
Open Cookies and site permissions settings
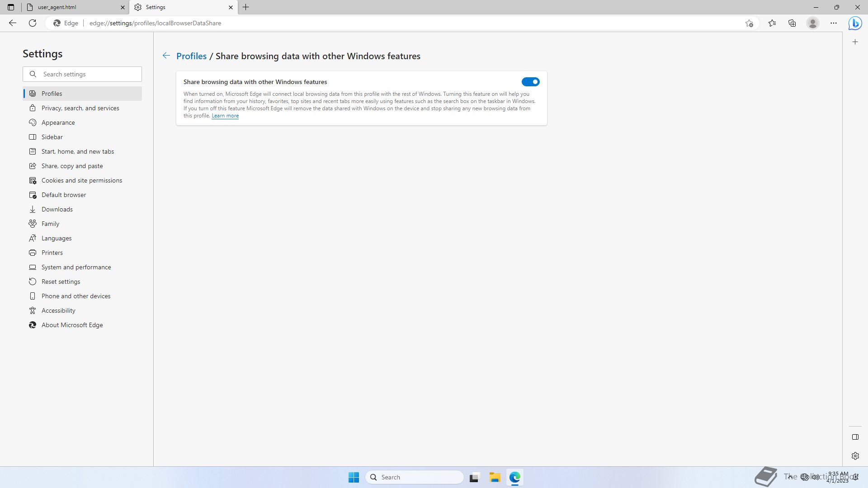[x=81, y=180]
